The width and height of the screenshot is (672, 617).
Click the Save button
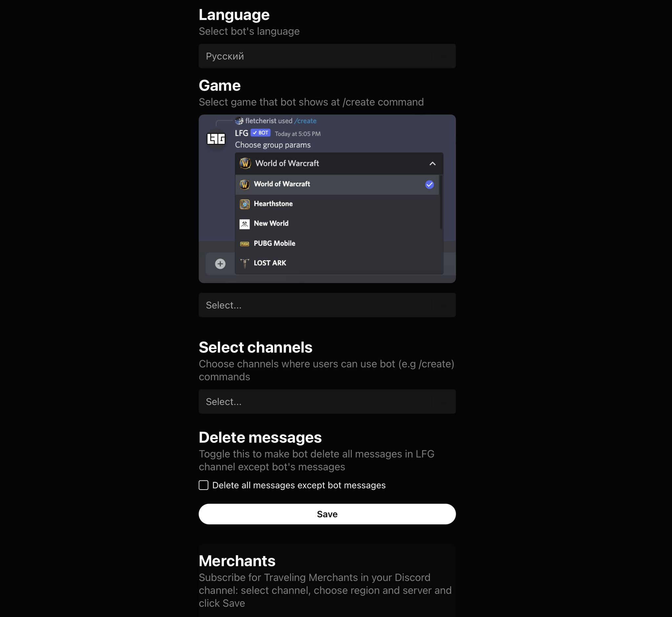coord(327,514)
